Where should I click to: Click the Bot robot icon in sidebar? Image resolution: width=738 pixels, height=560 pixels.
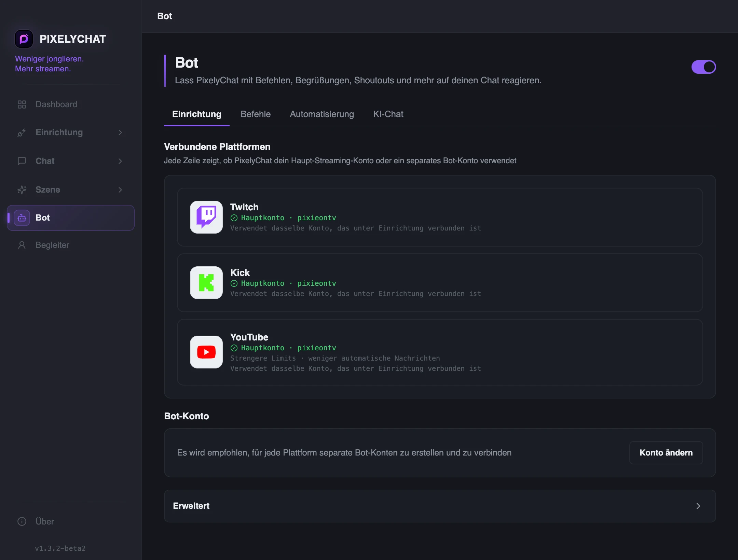tap(22, 218)
